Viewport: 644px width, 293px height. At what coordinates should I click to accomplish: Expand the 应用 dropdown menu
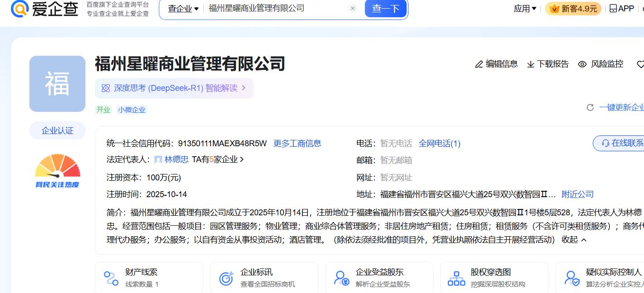pyautogui.click(x=525, y=9)
